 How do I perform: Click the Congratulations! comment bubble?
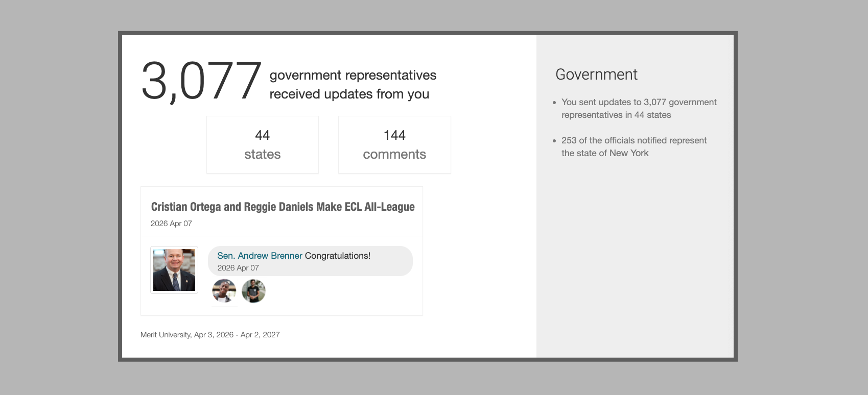(310, 261)
